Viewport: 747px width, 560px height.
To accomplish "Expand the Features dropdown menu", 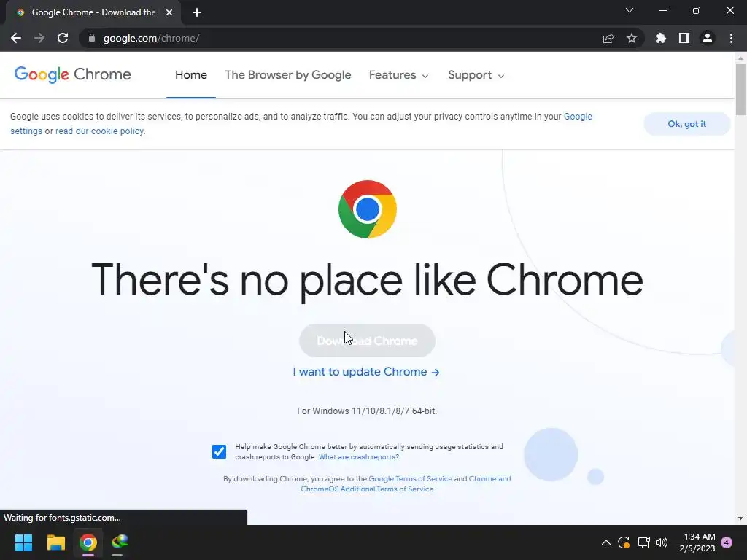I will [399, 75].
